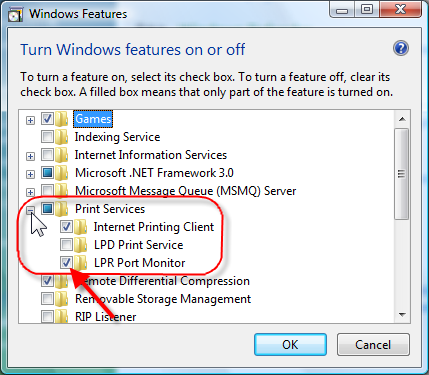Click the Windows Features title bar icon
Screen dimensions: 429x375
click(15, 15)
